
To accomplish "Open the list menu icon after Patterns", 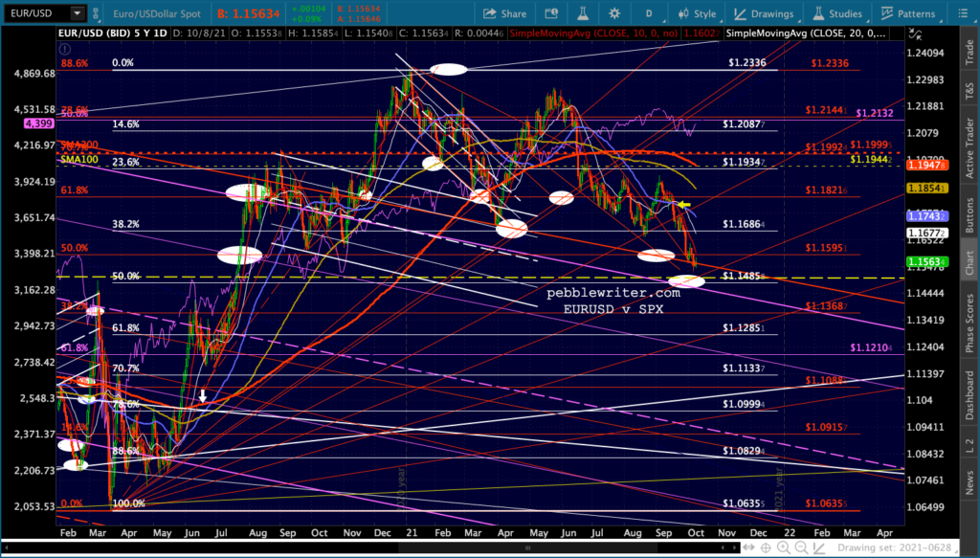I will (x=963, y=13).
